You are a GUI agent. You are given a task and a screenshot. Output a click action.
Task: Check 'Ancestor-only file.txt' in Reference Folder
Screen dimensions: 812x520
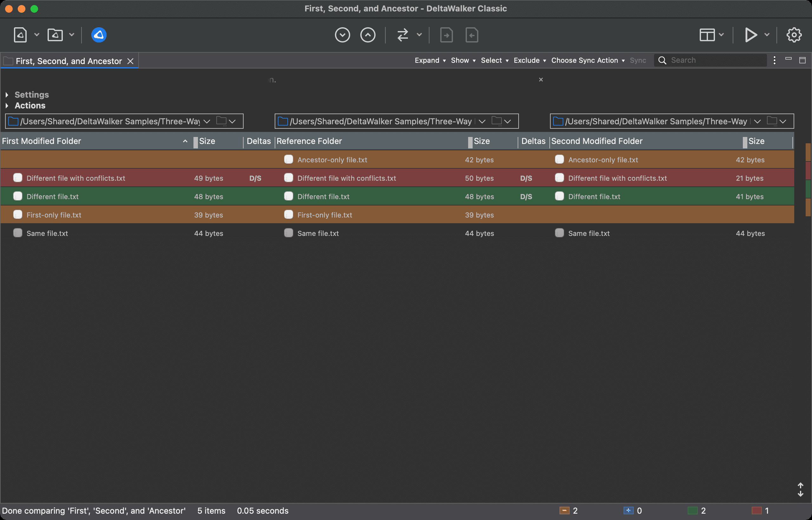pos(288,159)
